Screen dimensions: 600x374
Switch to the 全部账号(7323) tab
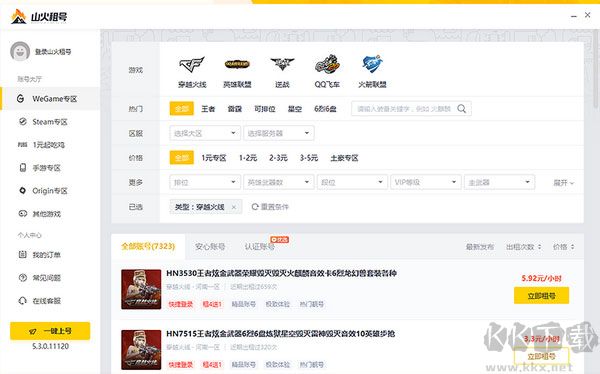[148, 246]
